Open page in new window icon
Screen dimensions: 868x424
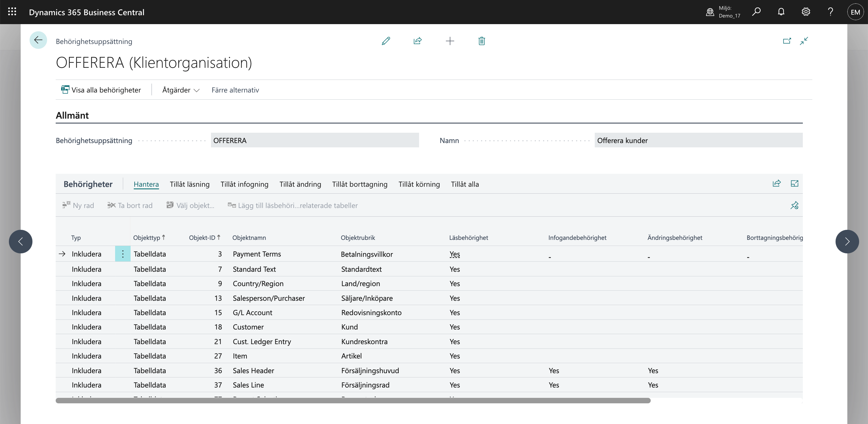click(x=787, y=41)
